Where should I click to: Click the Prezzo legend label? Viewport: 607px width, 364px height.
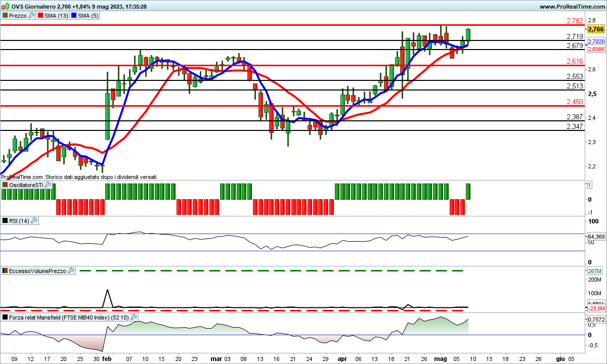pyautogui.click(x=18, y=16)
